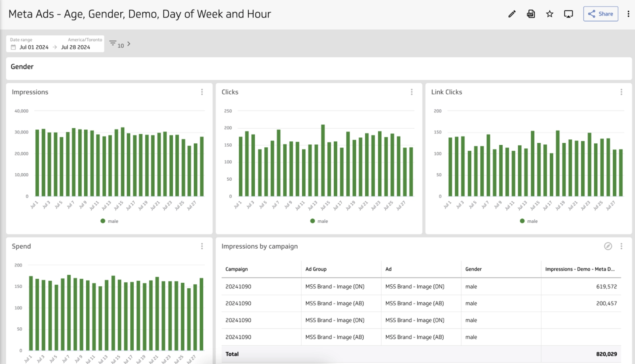Click the America/Toronto timezone label
The height and width of the screenshot is (364, 635).
[x=85, y=40]
